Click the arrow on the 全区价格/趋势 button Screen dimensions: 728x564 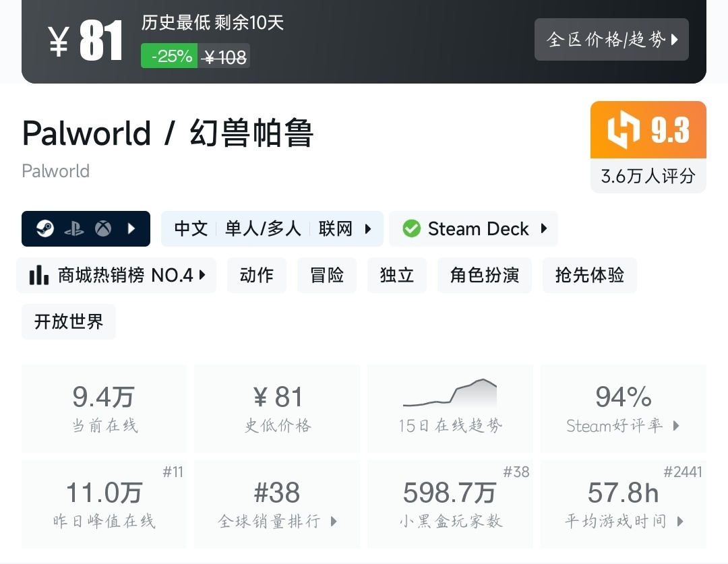coord(675,40)
